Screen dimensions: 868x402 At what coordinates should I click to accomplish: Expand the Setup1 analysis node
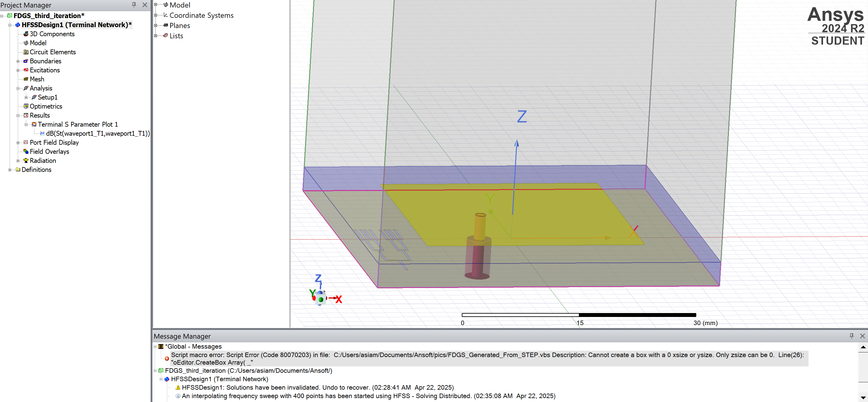click(x=26, y=98)
